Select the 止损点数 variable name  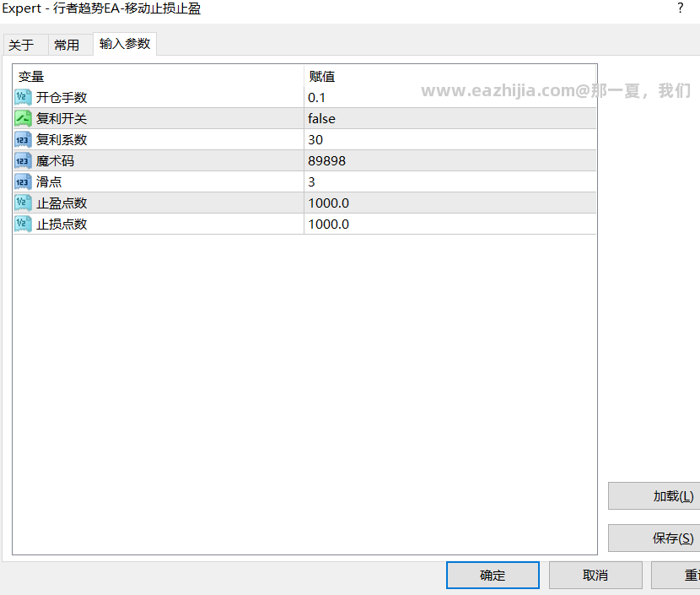coord(62,224)
